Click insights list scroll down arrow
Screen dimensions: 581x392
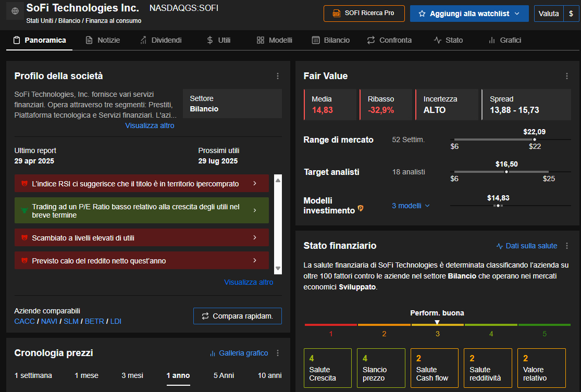coord(278,269)
